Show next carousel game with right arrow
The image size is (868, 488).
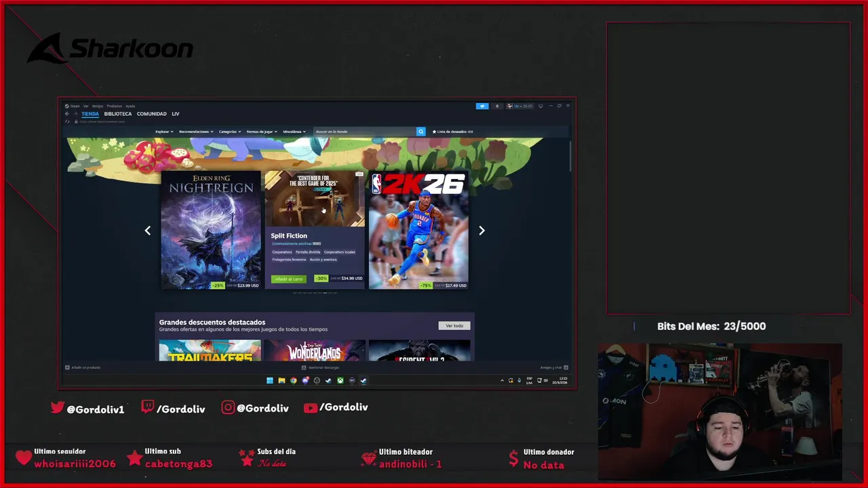pos(481,230)
